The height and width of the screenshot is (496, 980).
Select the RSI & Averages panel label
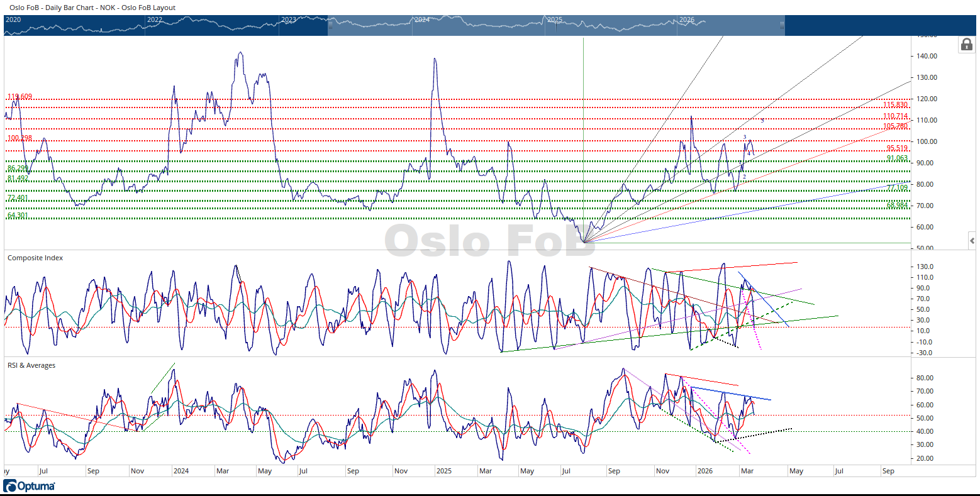click(31, 365)
